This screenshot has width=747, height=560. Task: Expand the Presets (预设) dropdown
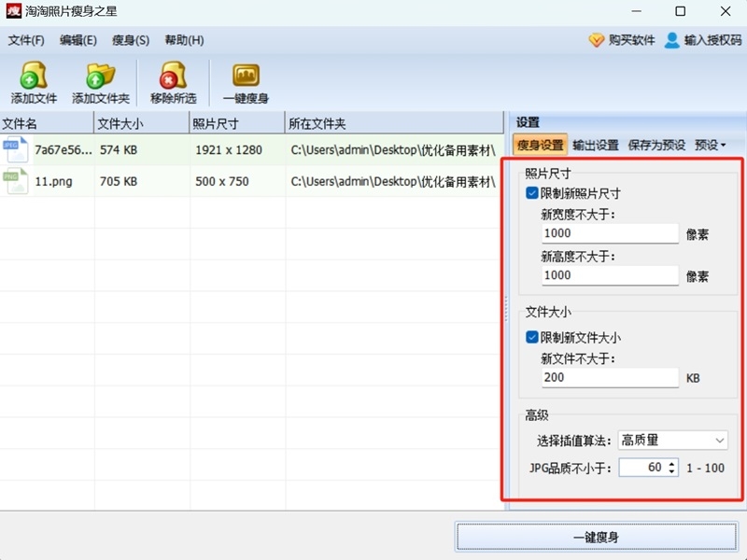[x=710, y=145]
